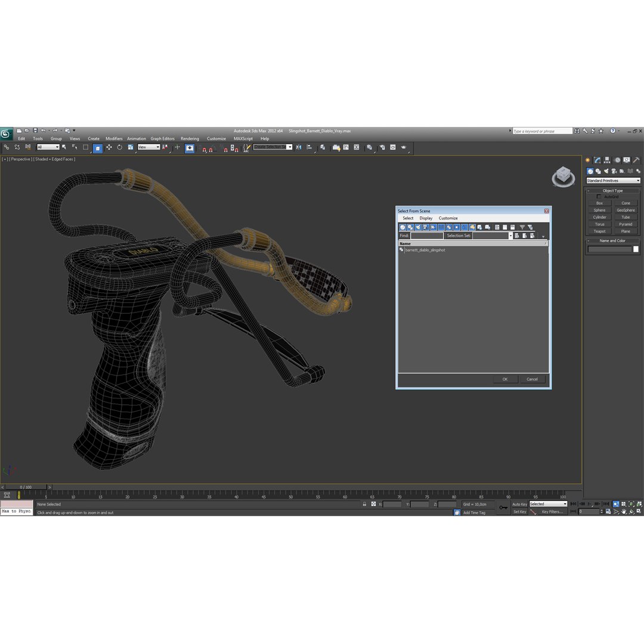The width and height of the screenshot is (644, 644).
Task: Click Edit Named Selection Sets icon
Action: (246, 147)
